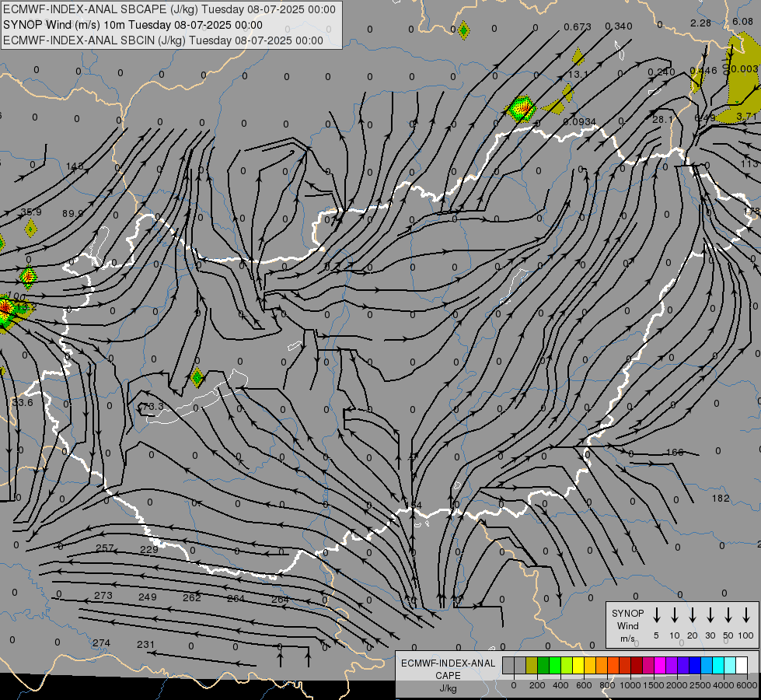Image resolution: width=761 pixels, height=700 pixels.
Task: Click the map value 249
Action: tap(148, 597)
